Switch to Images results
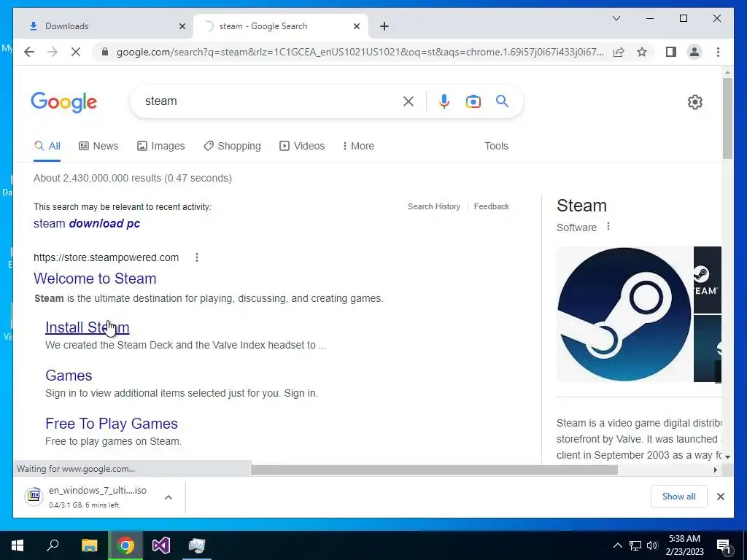This screenshot has height=560, width=747. (x=160, y=146)
